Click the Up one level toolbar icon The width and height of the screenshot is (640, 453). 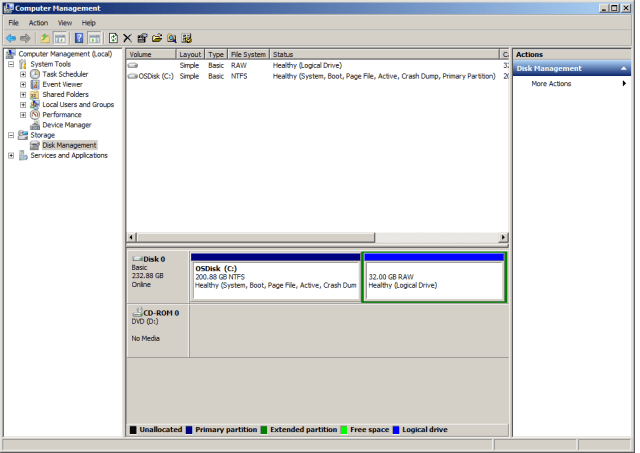(x=45, y=38)
